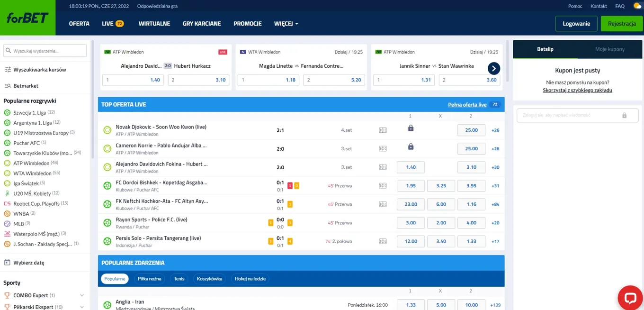
Task: Open the live chat bubble
Action: (630, 298)
